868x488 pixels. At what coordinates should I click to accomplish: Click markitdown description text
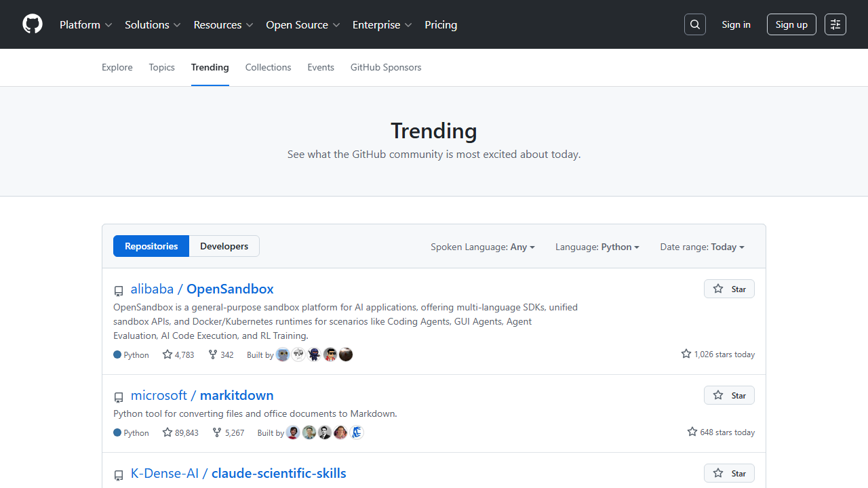click(255, 413)
